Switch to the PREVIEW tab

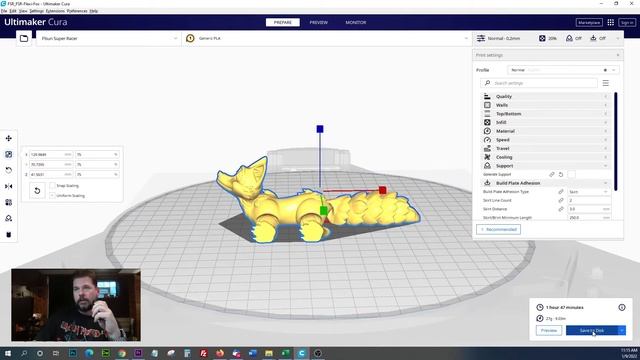318,22
